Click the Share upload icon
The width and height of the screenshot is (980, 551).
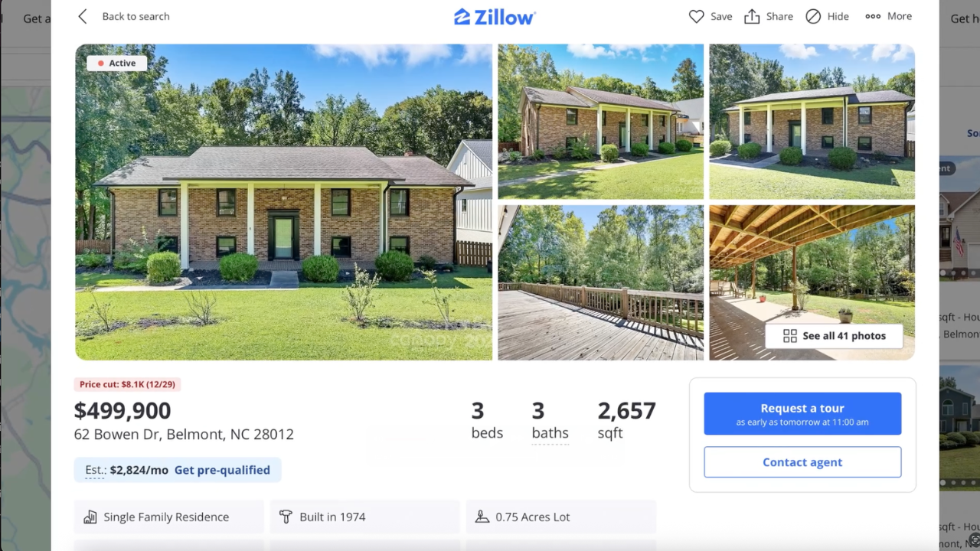tap(752, 16)
